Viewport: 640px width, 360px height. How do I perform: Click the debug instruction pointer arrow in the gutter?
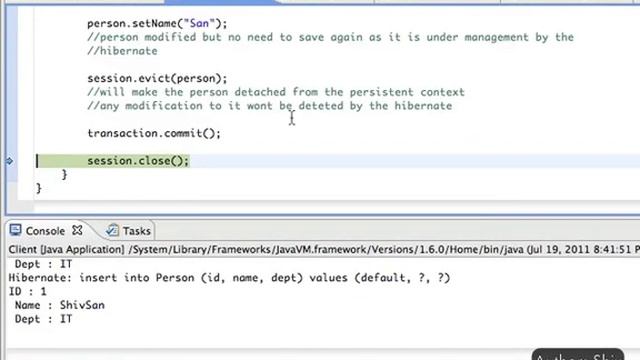pyautogui.click(x=9, y=161)
